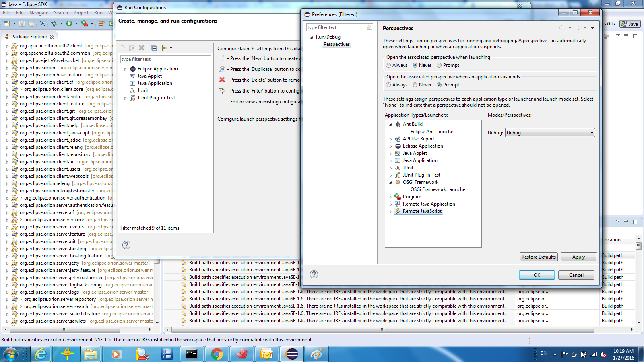Click the Save icon in Eclipse toolbar
This screenshot has width=644, height=362.
(22, 24)
